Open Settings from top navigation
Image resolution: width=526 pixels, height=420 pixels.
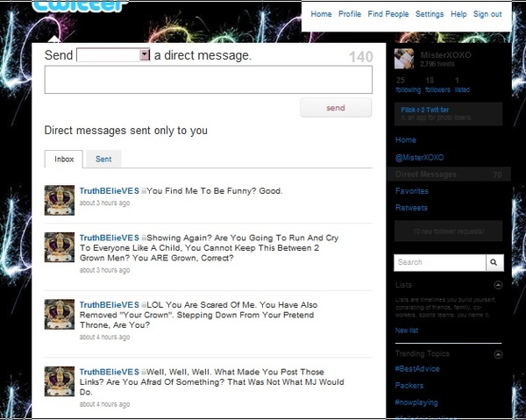430,14
